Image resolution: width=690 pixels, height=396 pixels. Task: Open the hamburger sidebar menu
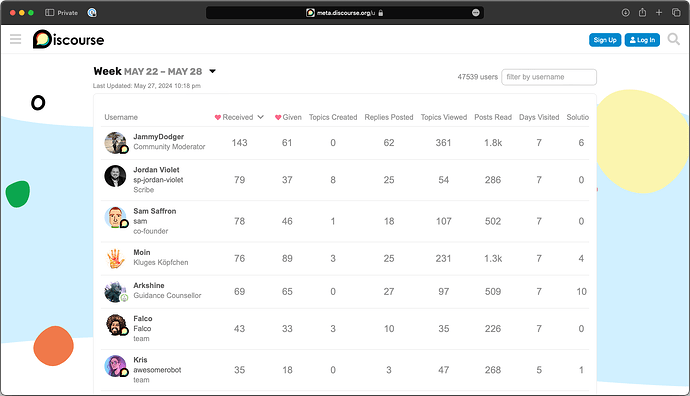[x=15, y=39]
